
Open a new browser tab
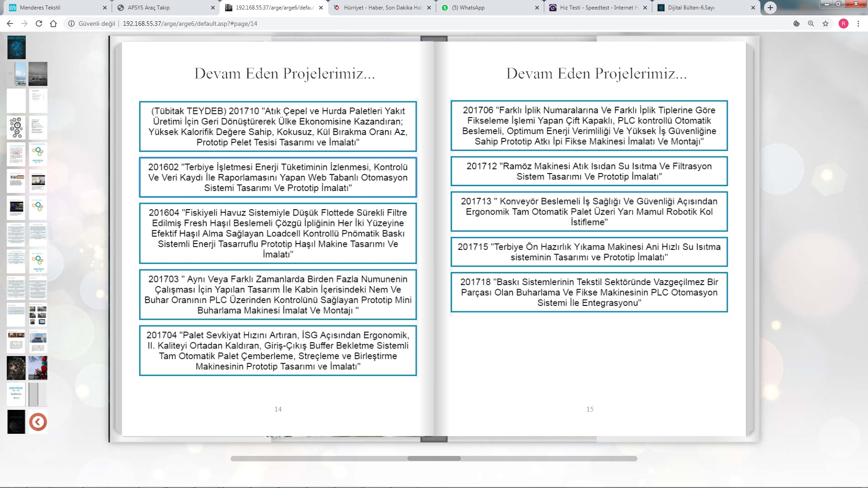(x=770, y=8)
